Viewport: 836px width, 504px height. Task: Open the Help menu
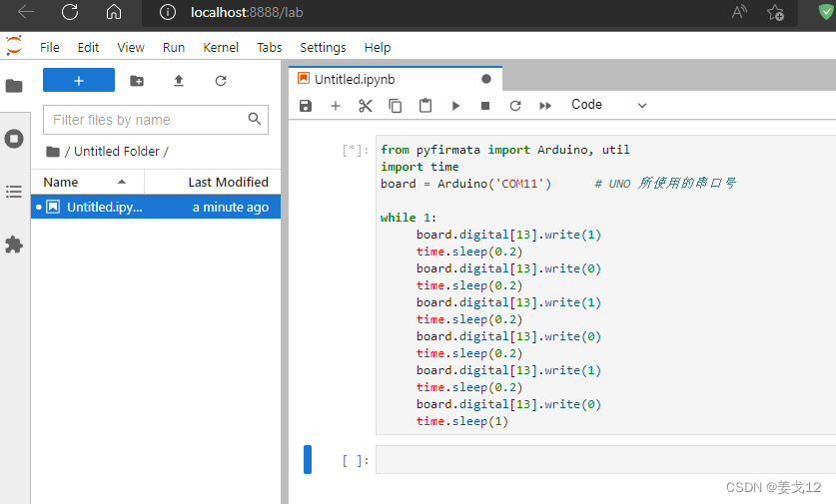(378, 48)
